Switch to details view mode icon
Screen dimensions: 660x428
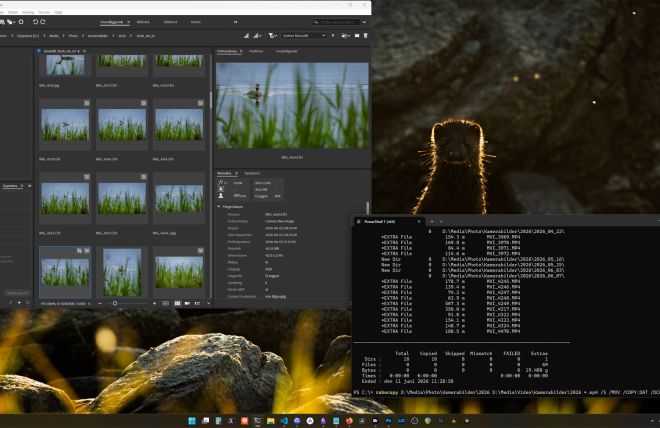coord(187,303)
